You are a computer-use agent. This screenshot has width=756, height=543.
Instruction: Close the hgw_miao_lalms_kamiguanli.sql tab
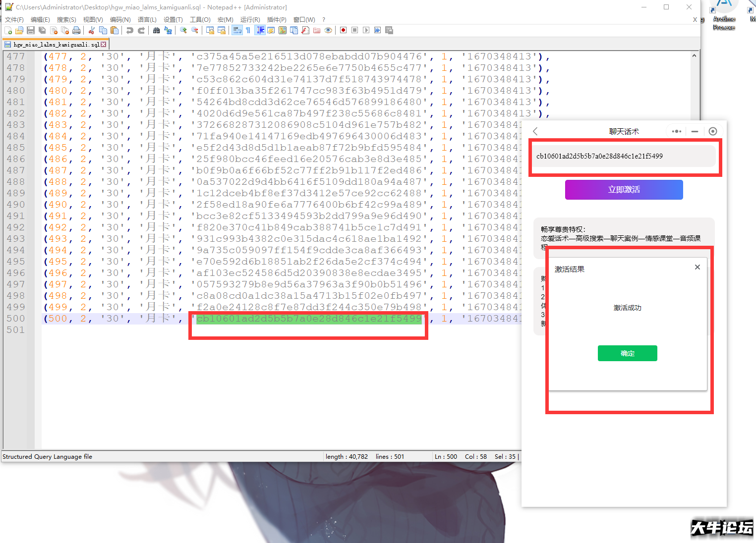click(104, 45)
